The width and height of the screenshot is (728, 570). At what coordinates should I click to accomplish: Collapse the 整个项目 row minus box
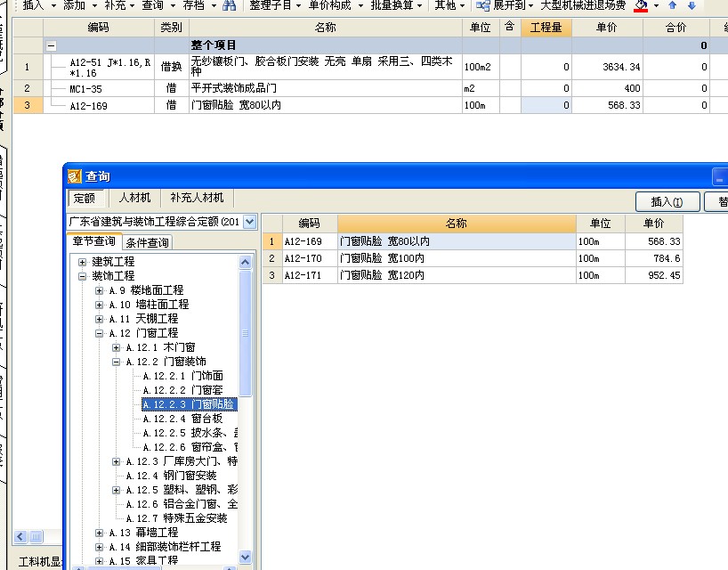[51, 45]
